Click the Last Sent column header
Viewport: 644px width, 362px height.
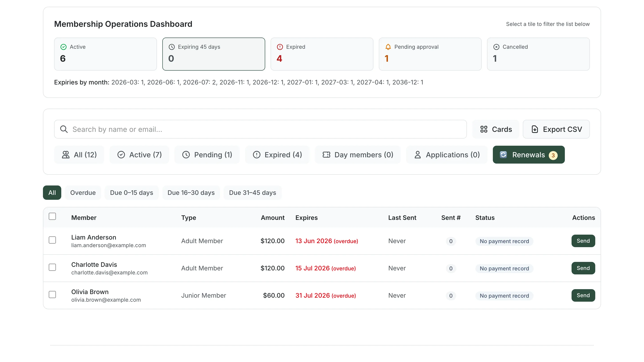click(x=402, y=218)
